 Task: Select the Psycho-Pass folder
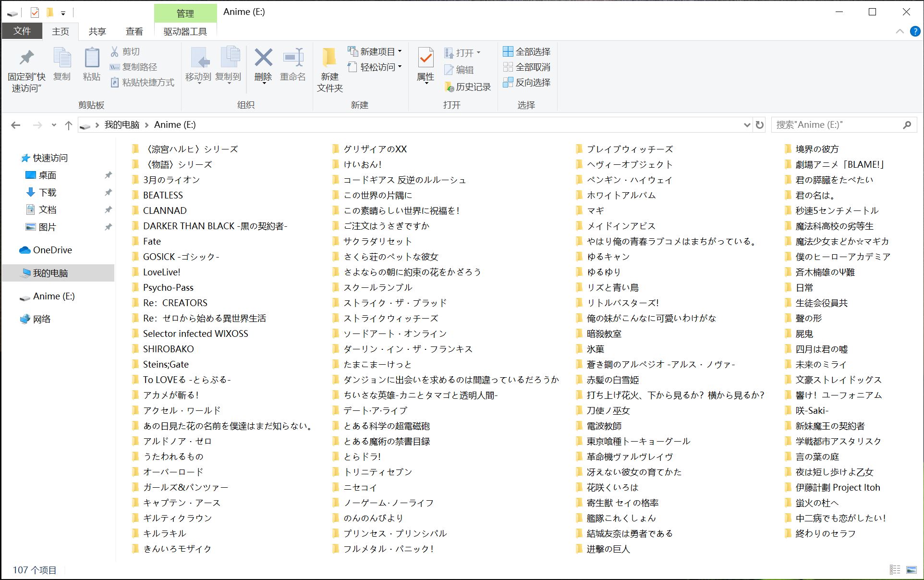pyautogui.click(x=163, y=287)
